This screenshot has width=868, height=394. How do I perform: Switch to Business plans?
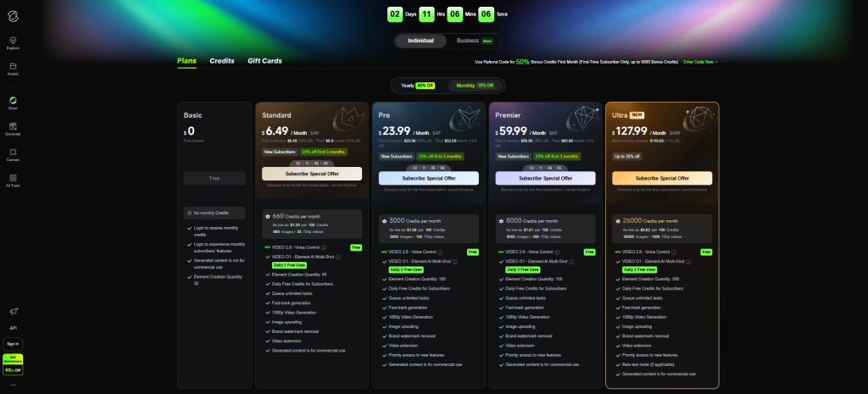(475, 41)
